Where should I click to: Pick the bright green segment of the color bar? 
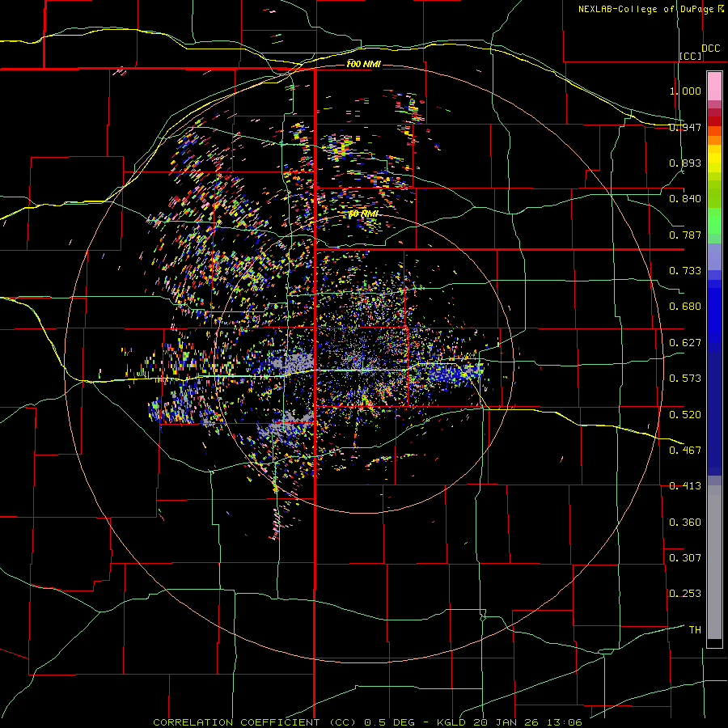[714, 221]
